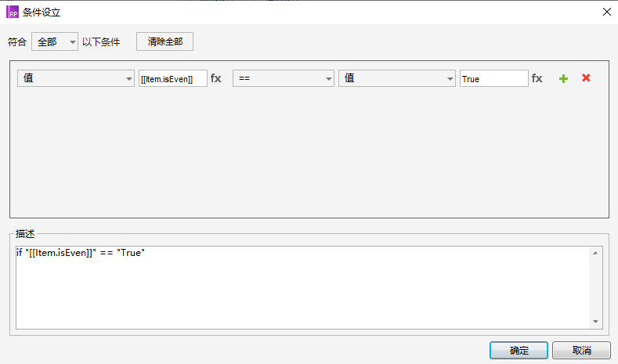Click the 条件设立 window title text
The height and width of the screenshot is (364, 618).
[x=42, y=13]
